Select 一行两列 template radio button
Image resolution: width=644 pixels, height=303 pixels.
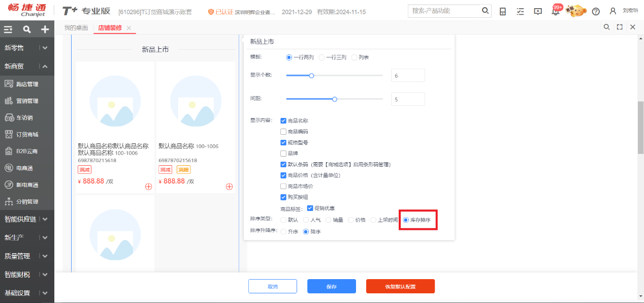click(x=289, y=57)
